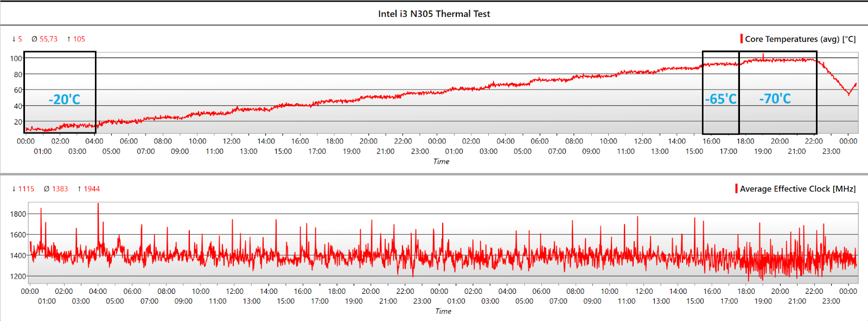Click the minimum clock value '1115'
This screenshot has width=868, height=321.
tap(26, 189)
